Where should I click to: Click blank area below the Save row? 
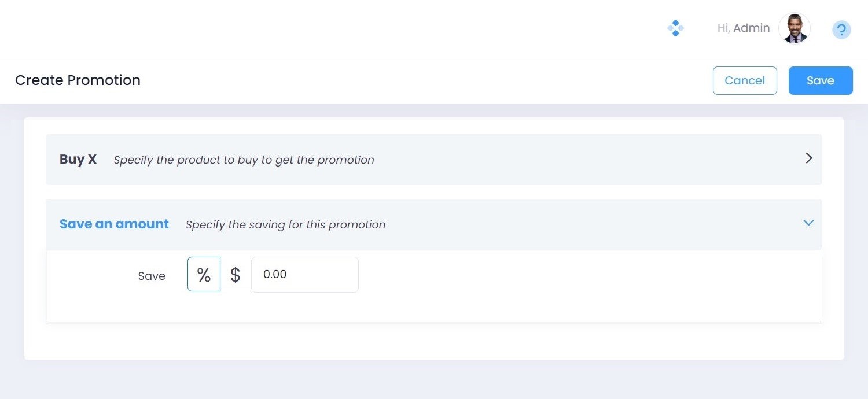tap(434, 308)
